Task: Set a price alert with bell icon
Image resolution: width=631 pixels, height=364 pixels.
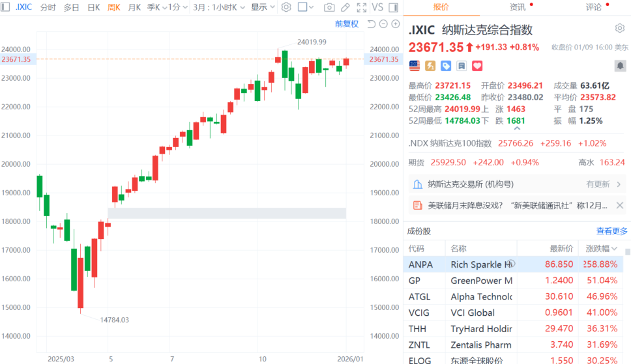Action: [x=620, y=66]
